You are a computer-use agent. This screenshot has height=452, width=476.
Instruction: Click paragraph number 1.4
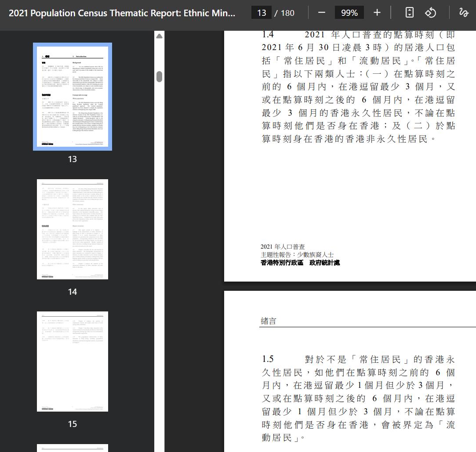pos(268,34)
